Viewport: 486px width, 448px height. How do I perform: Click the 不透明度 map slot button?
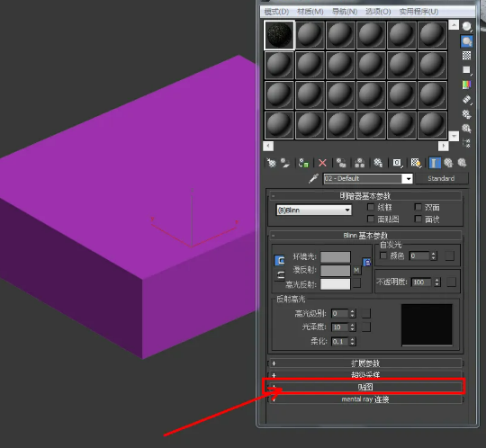(451, 282)
